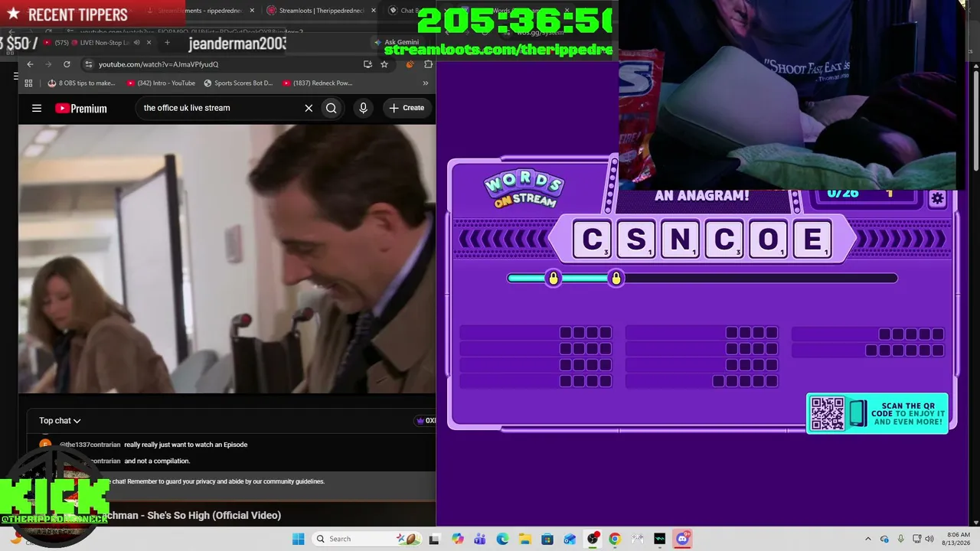This screenshot has height=551, width=980.
Task: Switch to the Streamloots browser tab
Action: tap(322, 11)
